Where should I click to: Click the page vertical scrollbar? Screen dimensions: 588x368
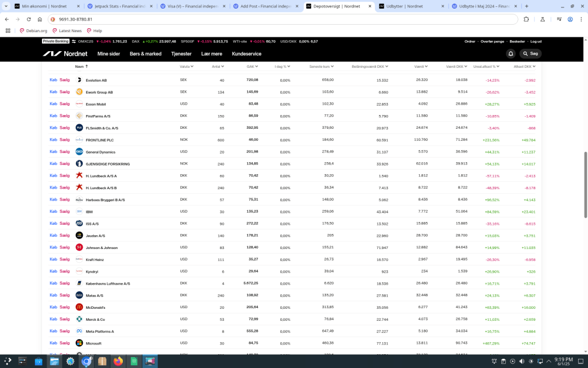click(x=585, y=184)
